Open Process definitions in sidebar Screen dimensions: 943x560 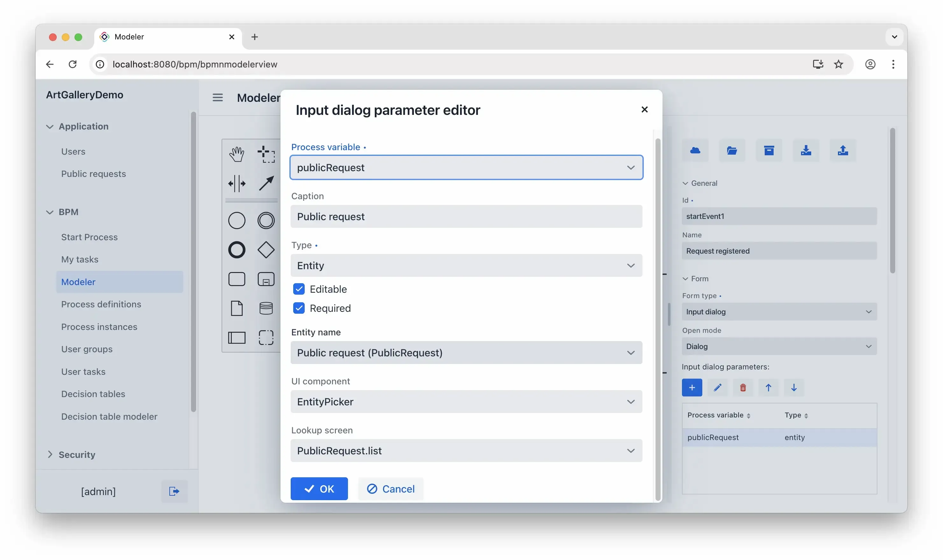(101, 304)
